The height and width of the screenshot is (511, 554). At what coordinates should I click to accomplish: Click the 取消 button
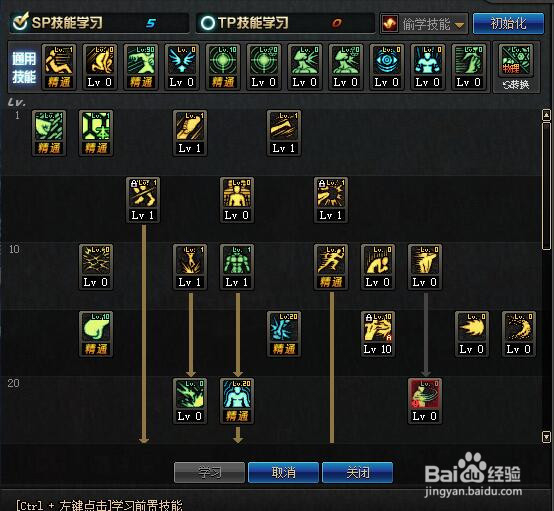[284, 472]
